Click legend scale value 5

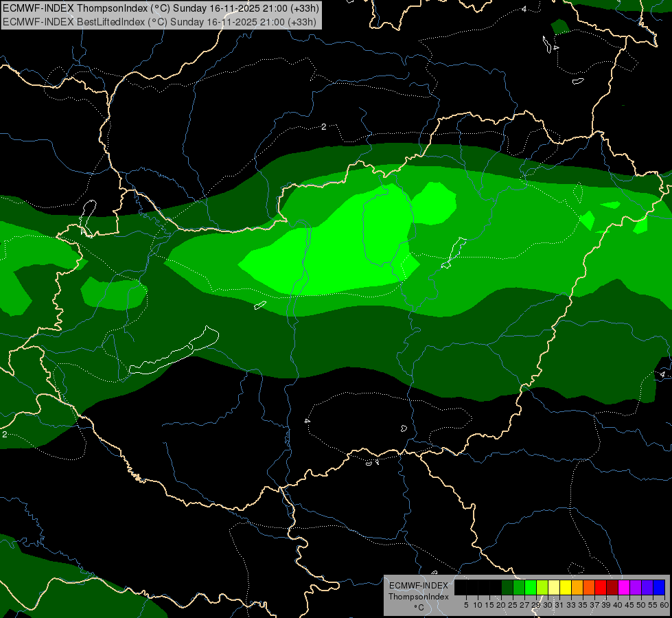click(x=466, y=605)
